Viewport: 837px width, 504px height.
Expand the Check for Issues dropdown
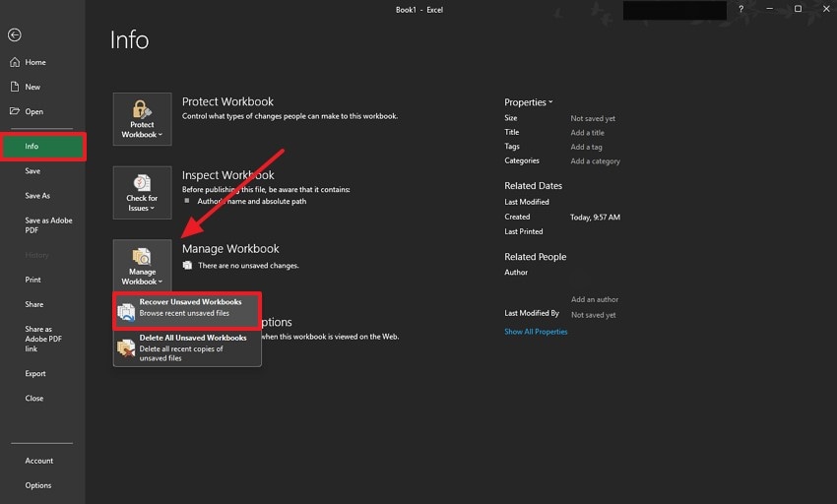pyautogui.click(x=142, y=193)
